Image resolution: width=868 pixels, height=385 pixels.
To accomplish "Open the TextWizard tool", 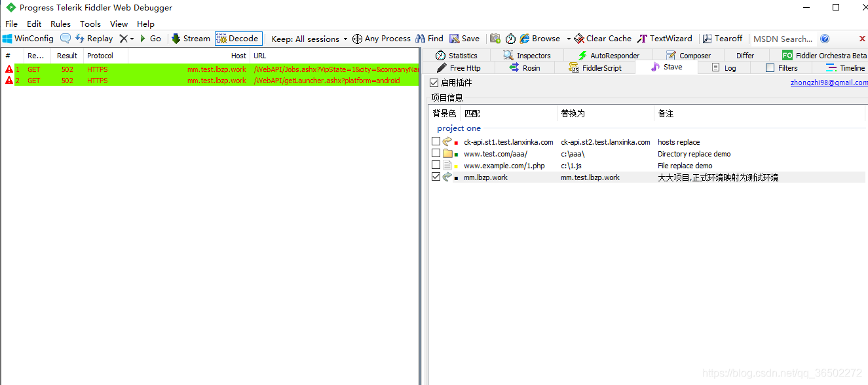I will point(665,39).
